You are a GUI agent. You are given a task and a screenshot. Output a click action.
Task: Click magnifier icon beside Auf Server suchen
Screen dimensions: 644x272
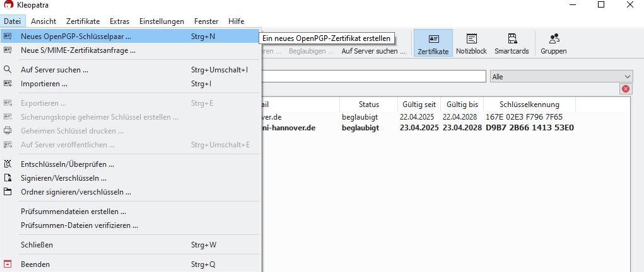8,69
